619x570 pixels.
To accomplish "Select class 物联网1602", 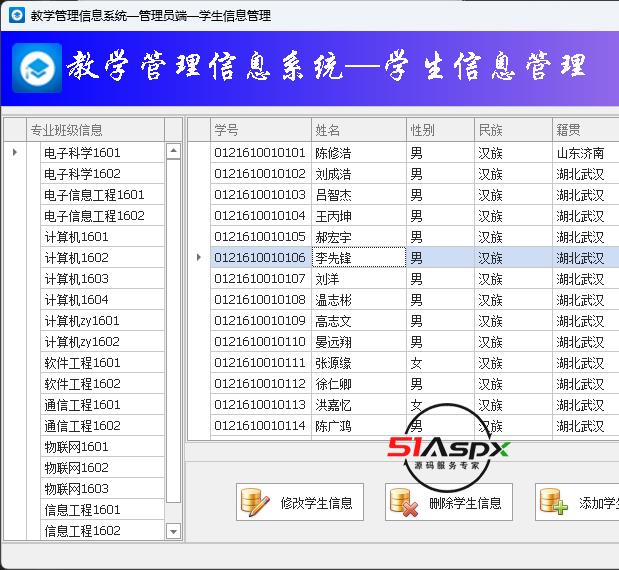I will (x=102, y=467).
